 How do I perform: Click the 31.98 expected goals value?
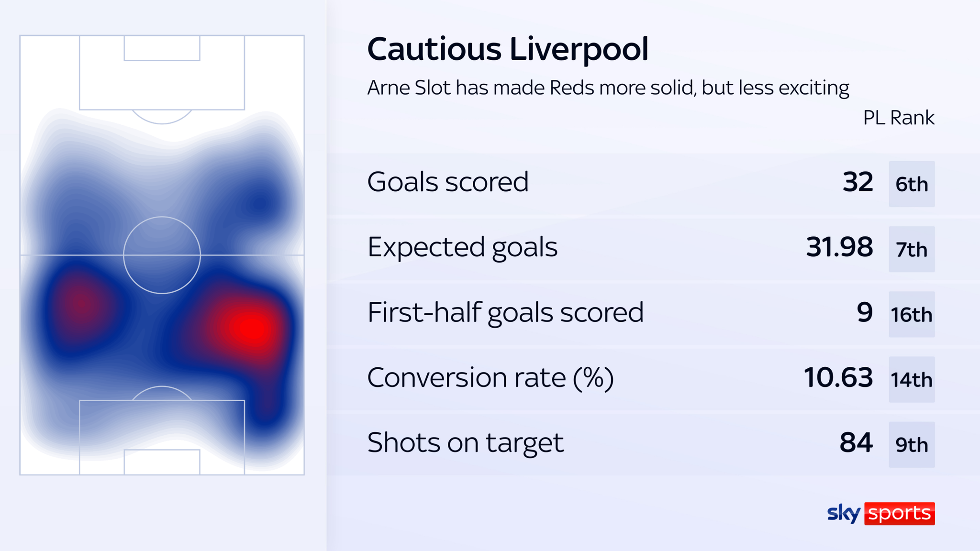839,247
